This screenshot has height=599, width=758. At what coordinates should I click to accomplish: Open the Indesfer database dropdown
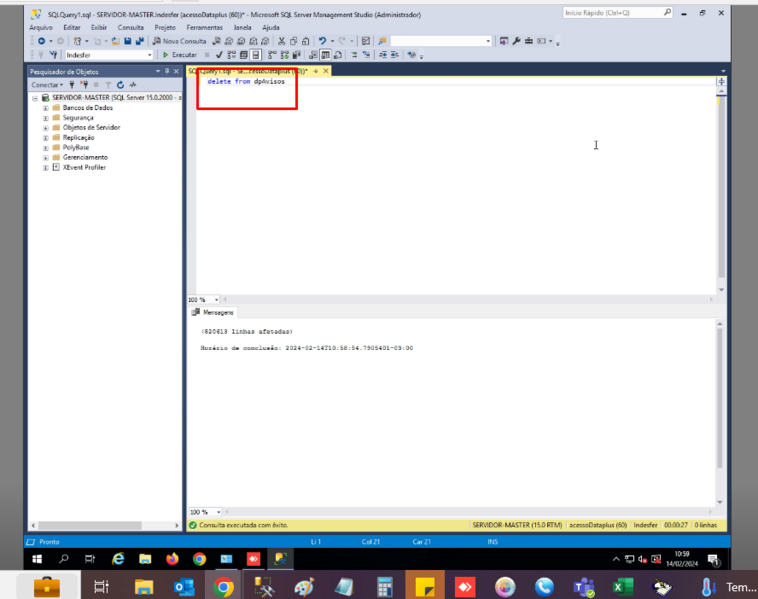109,55
